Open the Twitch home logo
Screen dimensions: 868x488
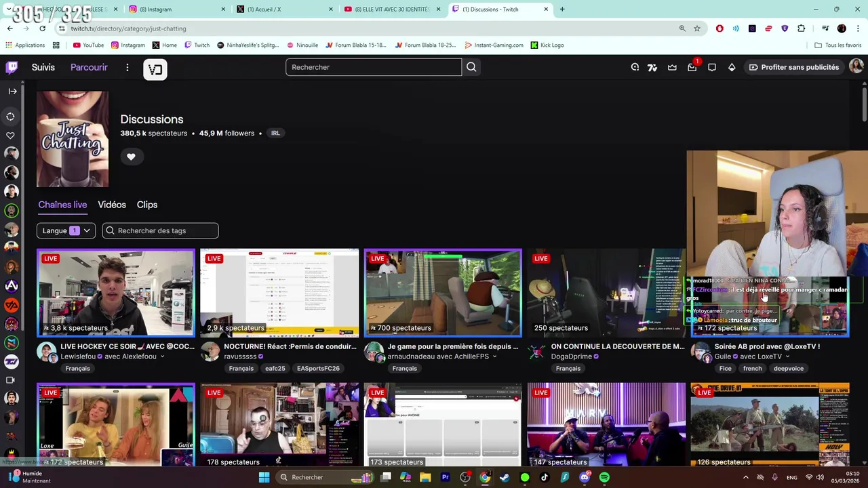12,67
